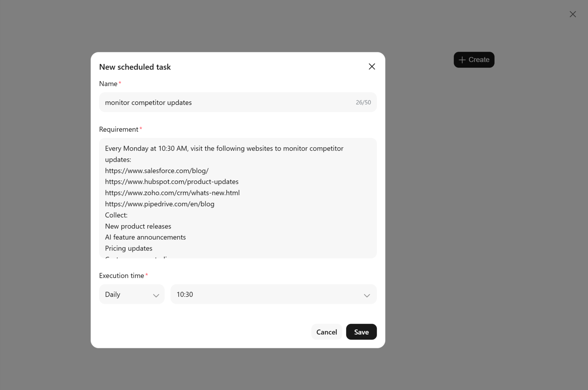The width and height of the screenshot is (588, 390).
Task: Click the chevron arrow beside Daily
Action: click(x=156, y=295)
